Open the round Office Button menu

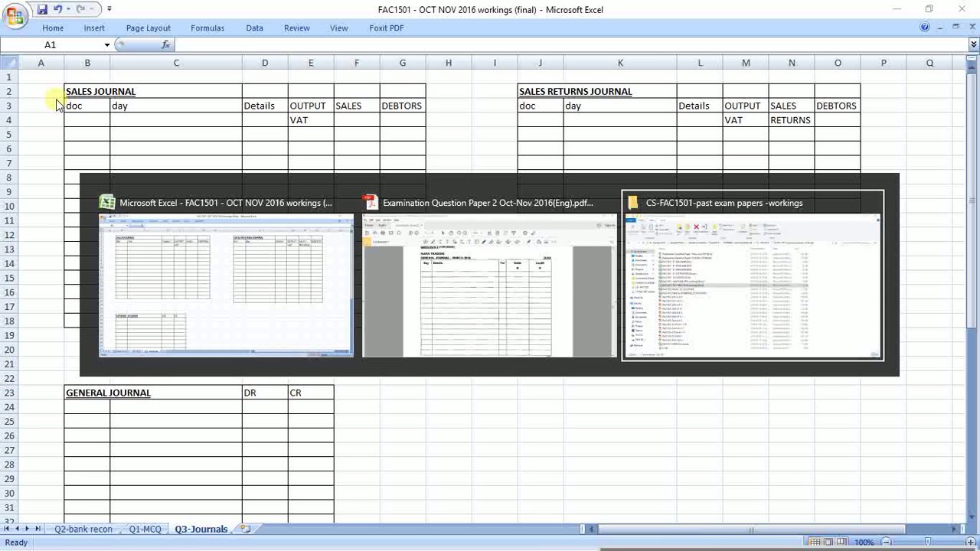[14, 15]
